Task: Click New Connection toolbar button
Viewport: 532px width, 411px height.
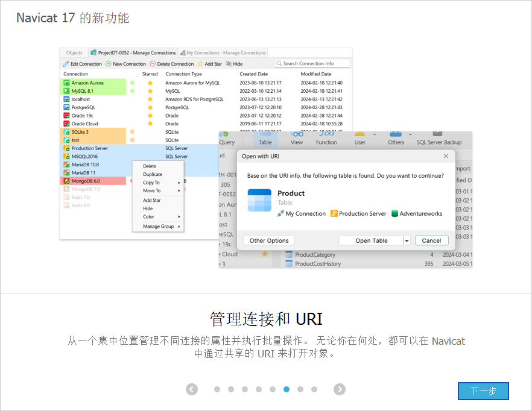Action: click(x=125, y=64)
